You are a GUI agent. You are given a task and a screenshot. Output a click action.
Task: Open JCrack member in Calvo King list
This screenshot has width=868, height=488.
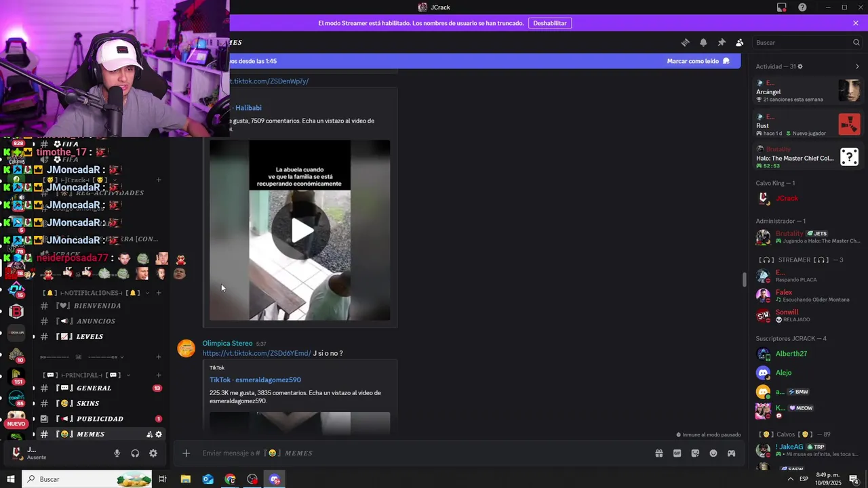tap(807, 198)
